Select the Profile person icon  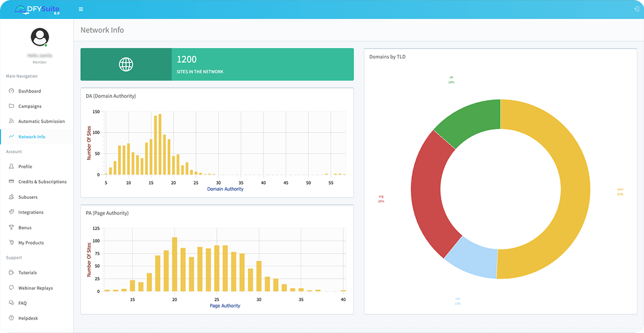[x=12, y=166]
